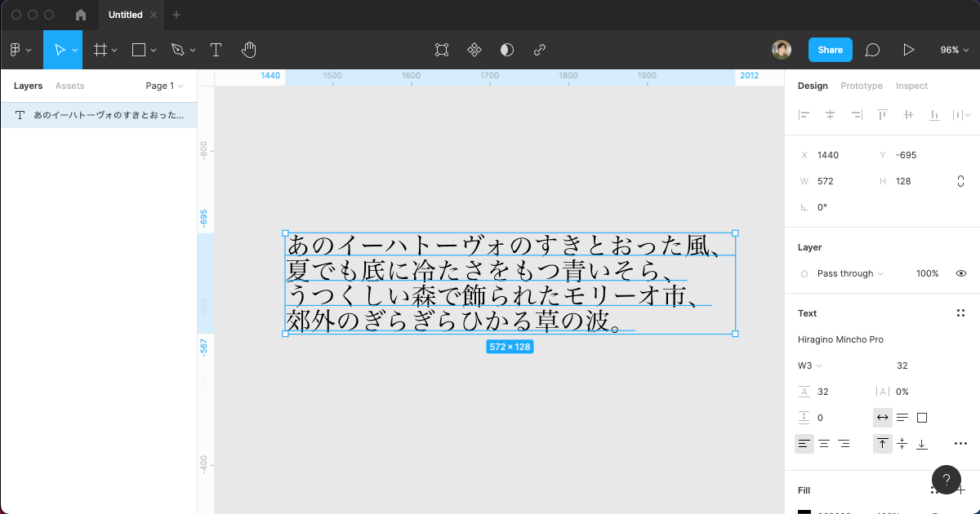
Task: Select the Rectangle shape tool
Action: tap(137, 50)
